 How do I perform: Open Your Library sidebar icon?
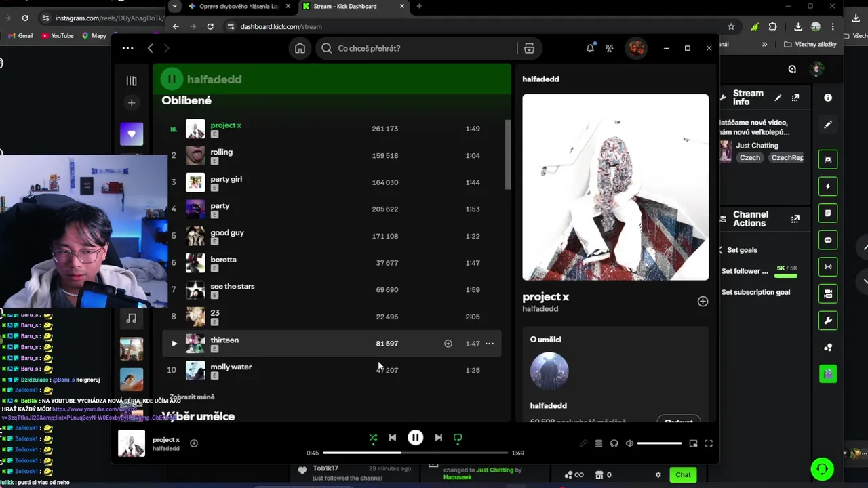click(x=132, y=81)
